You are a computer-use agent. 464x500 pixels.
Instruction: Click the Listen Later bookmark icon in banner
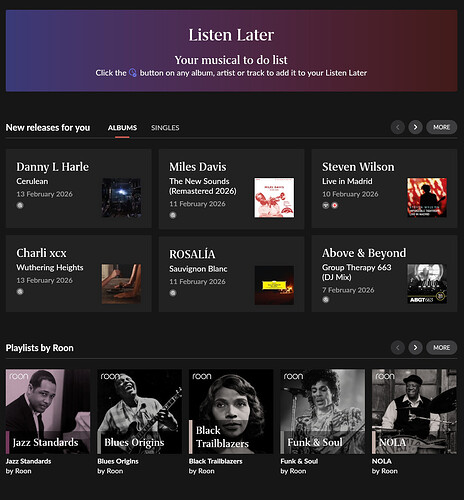pyautogui.click(x=133, y=73)
